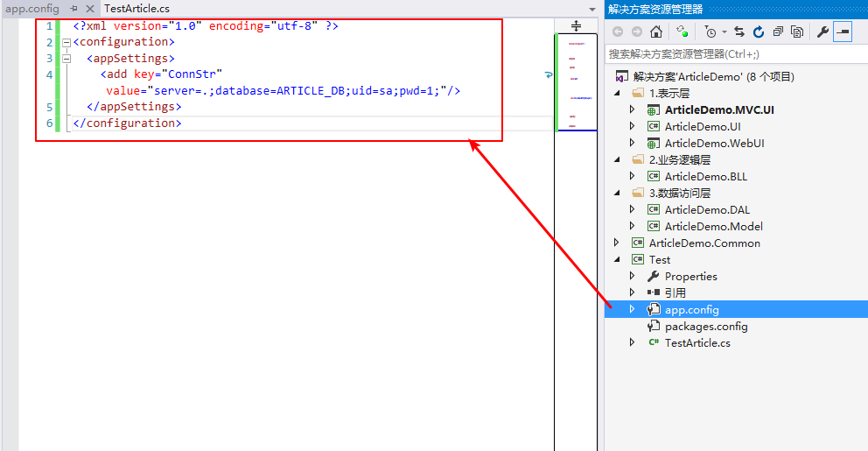The image size is (868, 451).
Task: Click the Collapse All icon in Solution Explorer
Action: pyautogui.click(x=778, y=32)
